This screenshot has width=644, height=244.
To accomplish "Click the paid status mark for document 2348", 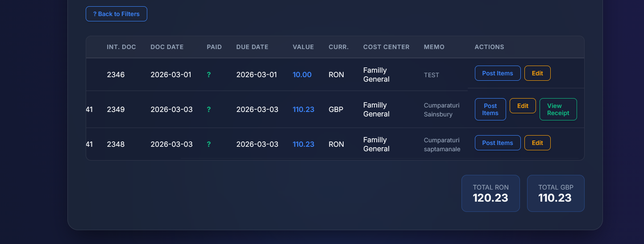I will click(208, 145).
